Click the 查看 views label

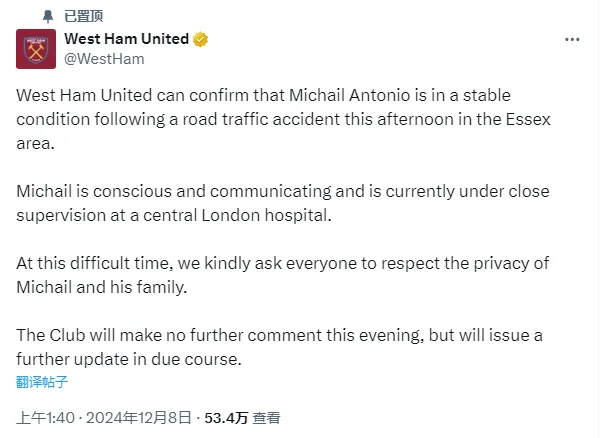pos(266,417)
